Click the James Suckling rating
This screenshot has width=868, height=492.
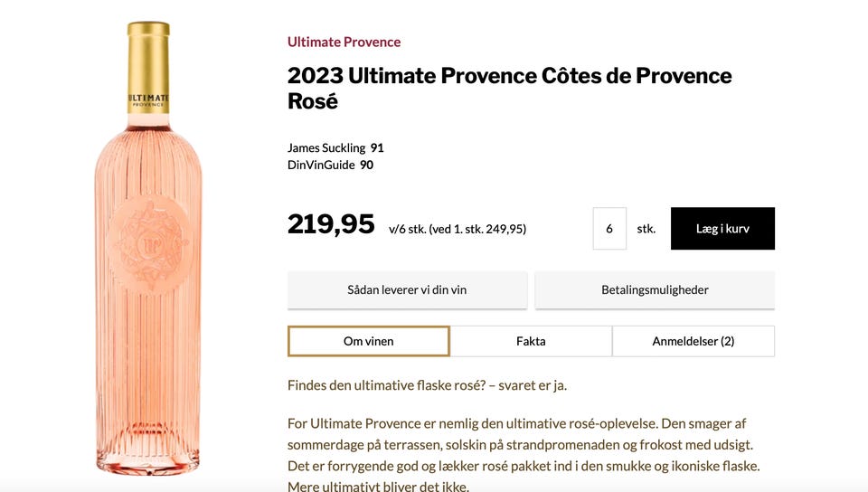[326, 147]
